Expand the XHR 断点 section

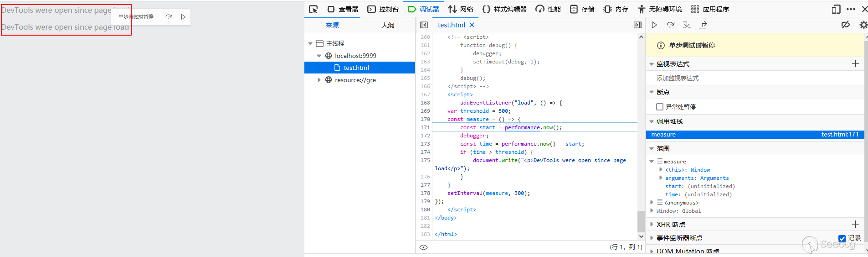point(652,225)
